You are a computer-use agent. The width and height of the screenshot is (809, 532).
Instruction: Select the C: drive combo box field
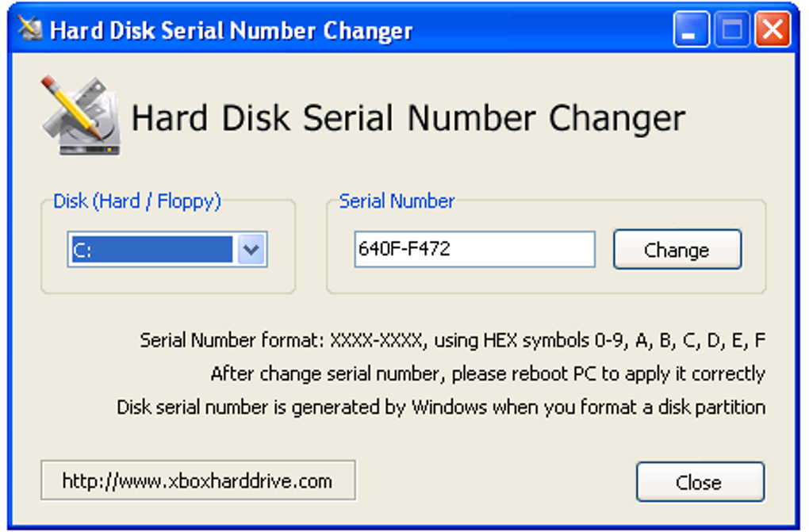coord(151,250)
